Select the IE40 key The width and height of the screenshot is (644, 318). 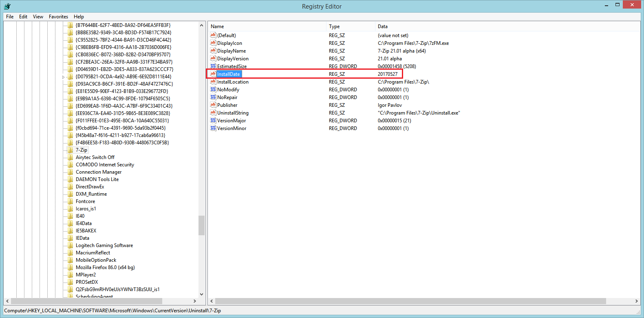80,216
